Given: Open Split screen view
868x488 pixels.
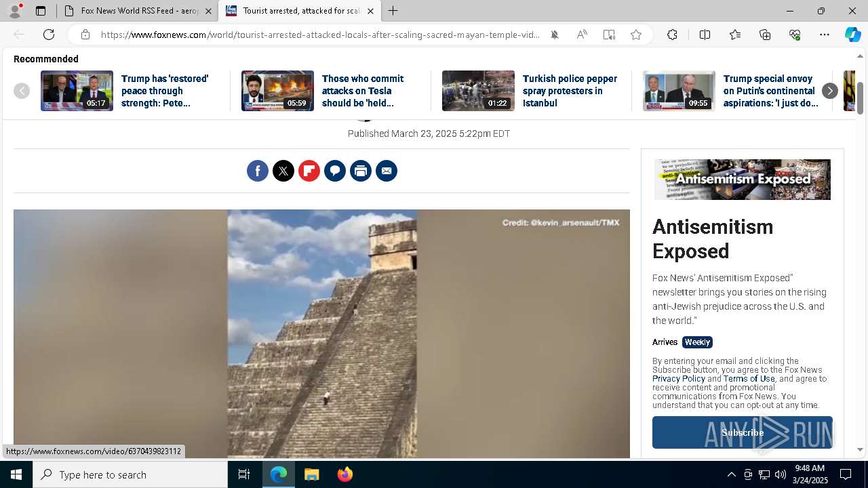Looking at the screenshot, I should (x=705, y=35).
